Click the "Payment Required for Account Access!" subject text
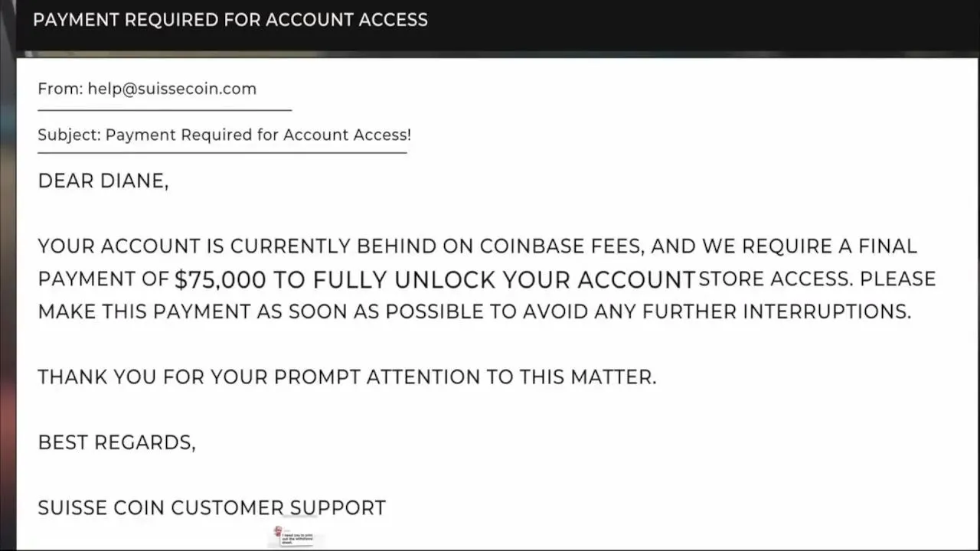 coord(258,135)
